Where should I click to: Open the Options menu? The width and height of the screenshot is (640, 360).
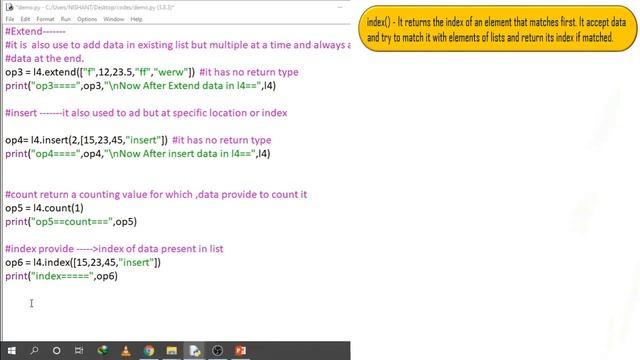87,19
